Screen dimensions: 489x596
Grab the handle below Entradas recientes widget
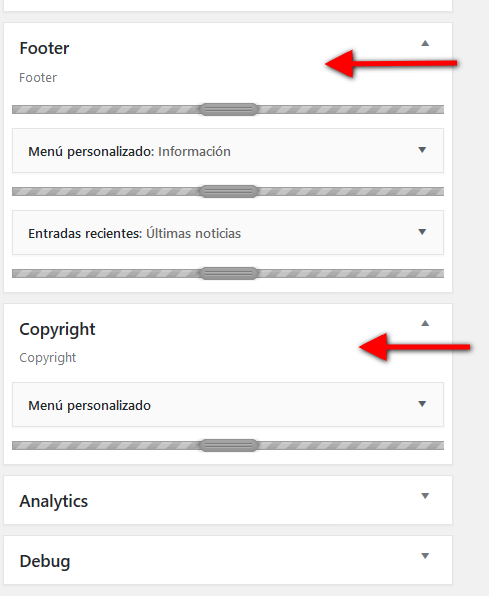[x=229, y=273]
